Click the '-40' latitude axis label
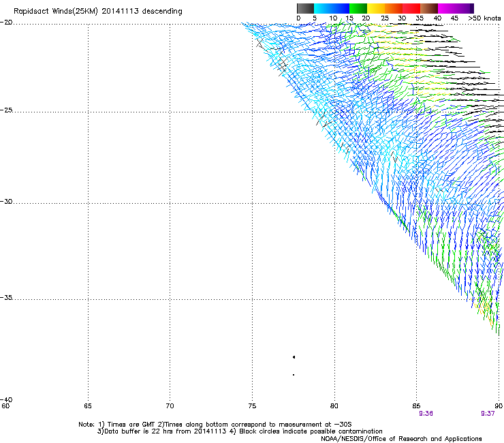Screen dimensions: 504x443 pyautogui.click(x=7, y=399)
